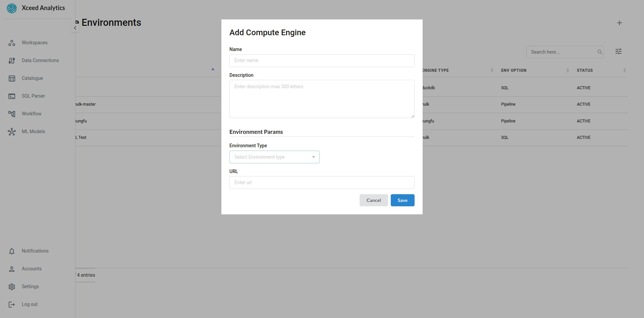Focus the URL input field

(x=322, y=182)
